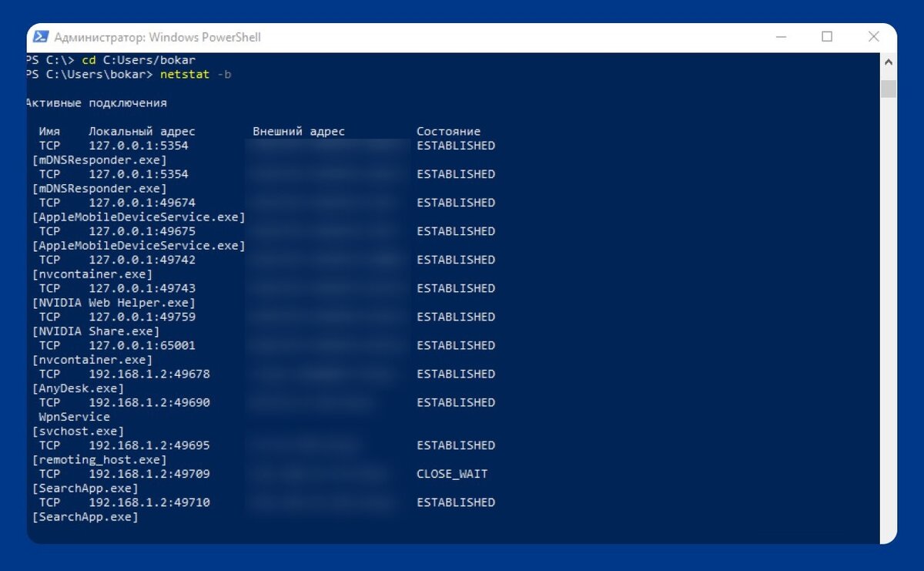Click local address 127.0.0.1:49742
Screen dimensions: 924x571
142,260
